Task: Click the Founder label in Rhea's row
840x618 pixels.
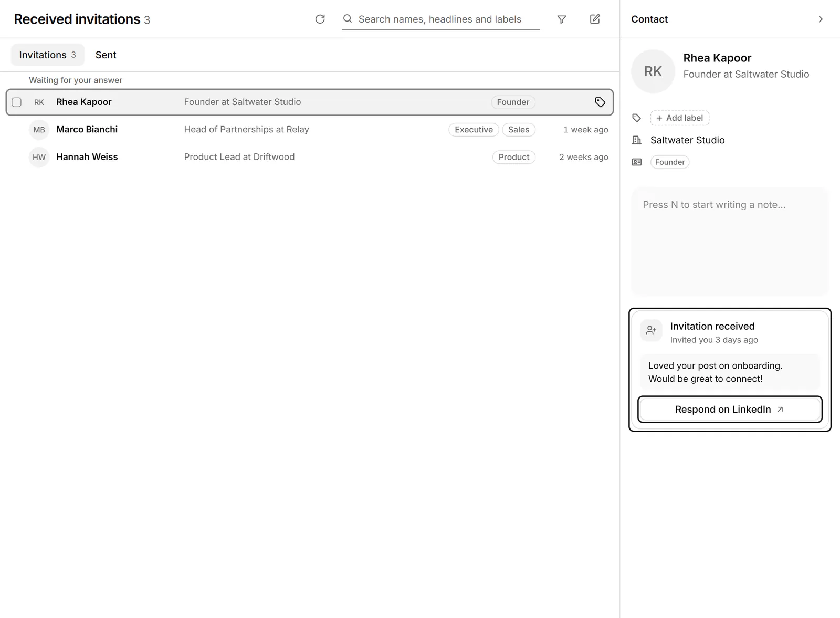Action: pos(513,102)
